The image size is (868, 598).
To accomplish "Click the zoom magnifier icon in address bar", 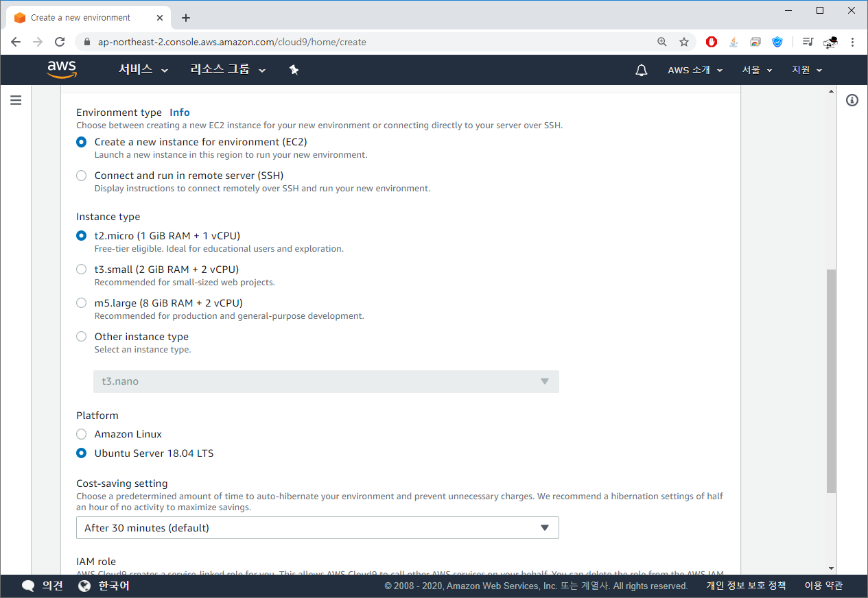I will pyautogui.click(x=662, y=42).
